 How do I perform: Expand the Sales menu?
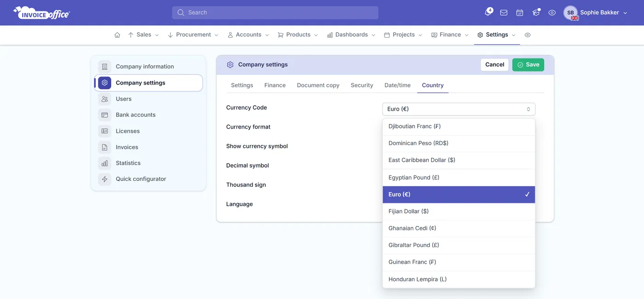pyautogui.click(x=144, y=35)
